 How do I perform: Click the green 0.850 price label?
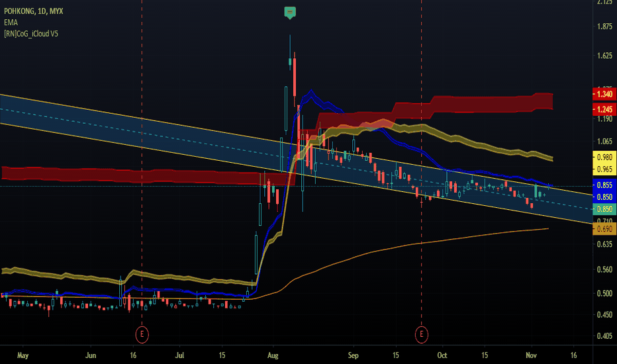(x=604, y=209)
